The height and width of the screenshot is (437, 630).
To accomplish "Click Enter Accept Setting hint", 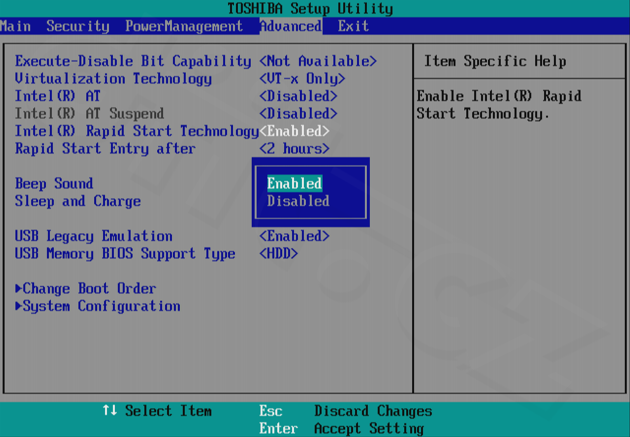I will tap(342, 429).
